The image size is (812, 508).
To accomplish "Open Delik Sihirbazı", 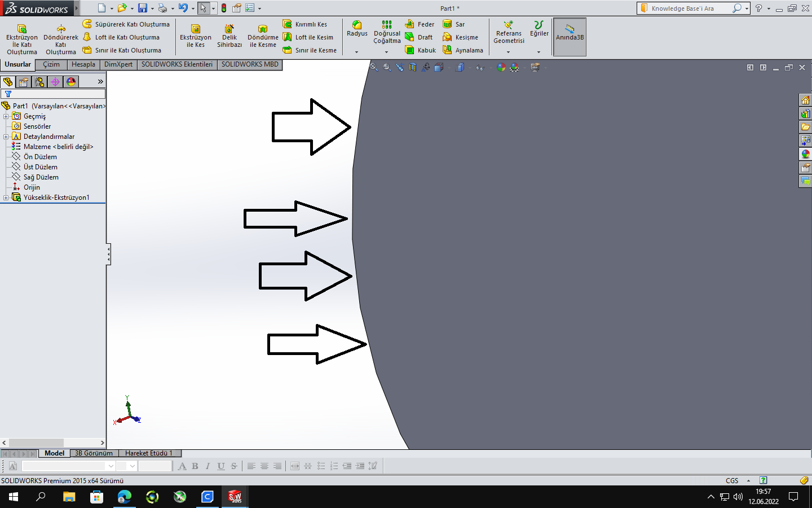I will (230, 37).
